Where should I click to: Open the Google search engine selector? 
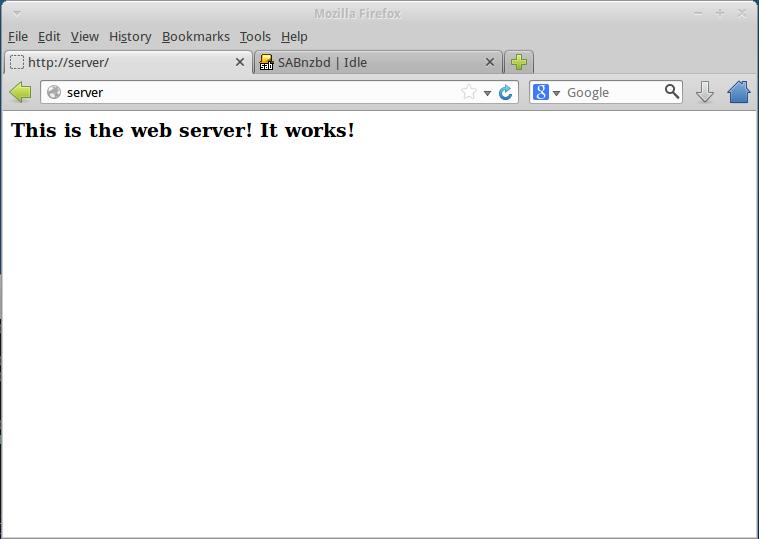pyautogui.click(x=546, y=92)
